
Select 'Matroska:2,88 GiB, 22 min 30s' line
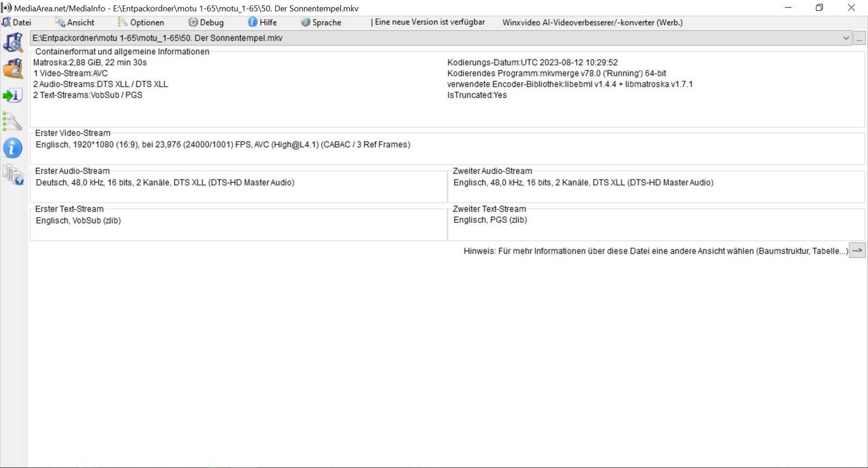pyautogui.click(x=90, y=62)
